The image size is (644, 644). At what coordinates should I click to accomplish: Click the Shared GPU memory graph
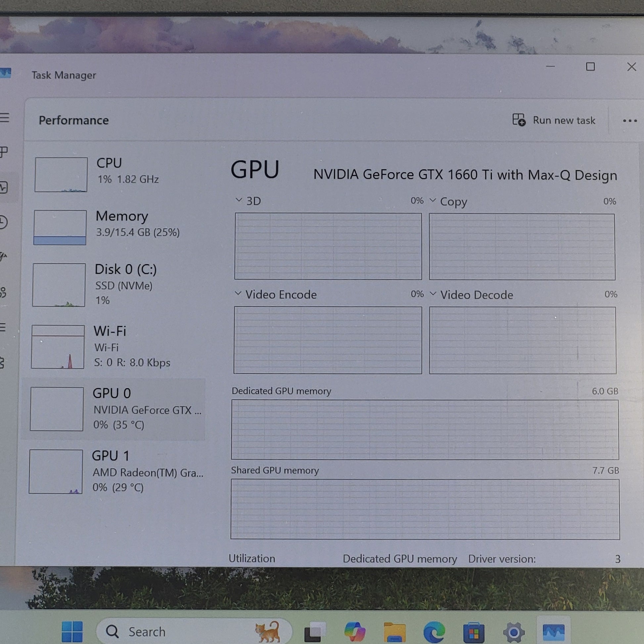pyautogui.click(x=425, y=509)
